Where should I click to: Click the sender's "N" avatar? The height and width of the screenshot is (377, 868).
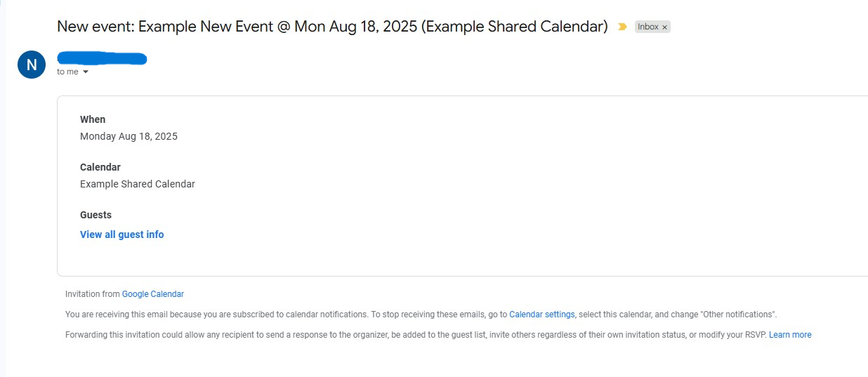32,65
